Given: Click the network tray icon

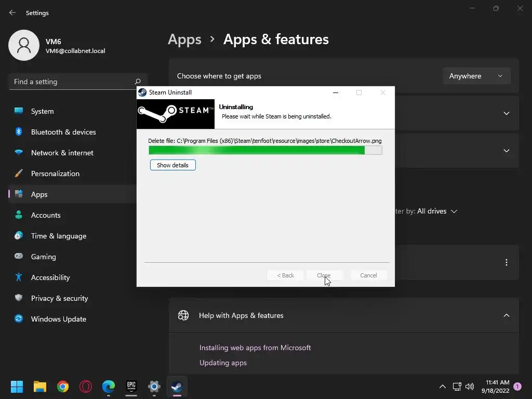Looking at the screenshot, I should coord(457,387).
